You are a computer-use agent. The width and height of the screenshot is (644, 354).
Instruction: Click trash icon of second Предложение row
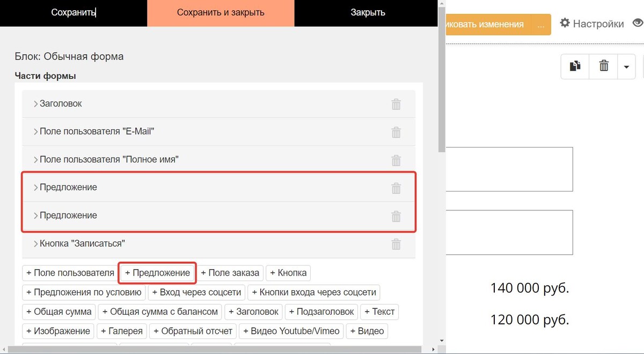[x=396, y=216]
